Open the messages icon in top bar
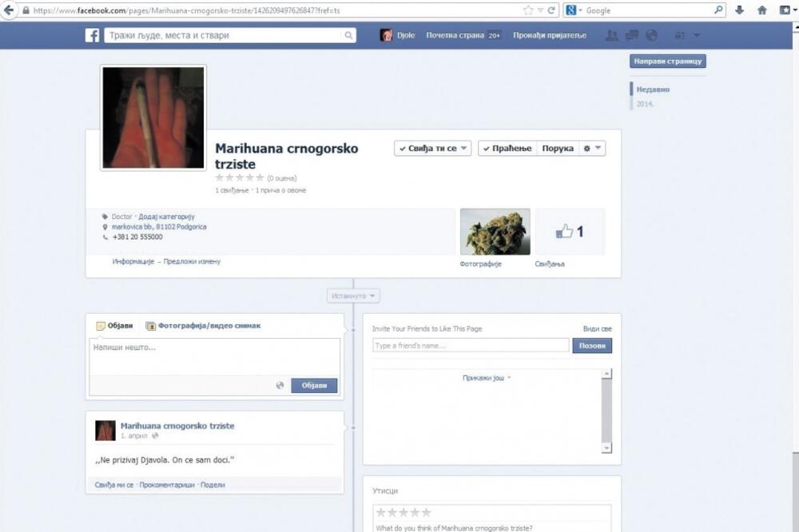Image resolution: width=799 pixels, height=532 pixels. pos(631,35)
